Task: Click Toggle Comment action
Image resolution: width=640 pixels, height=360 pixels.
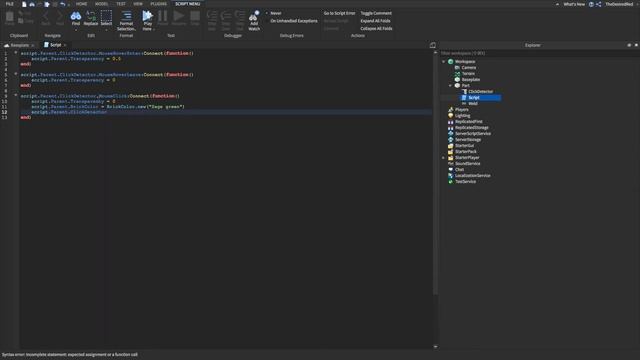Action: click(x=376, y=13)
